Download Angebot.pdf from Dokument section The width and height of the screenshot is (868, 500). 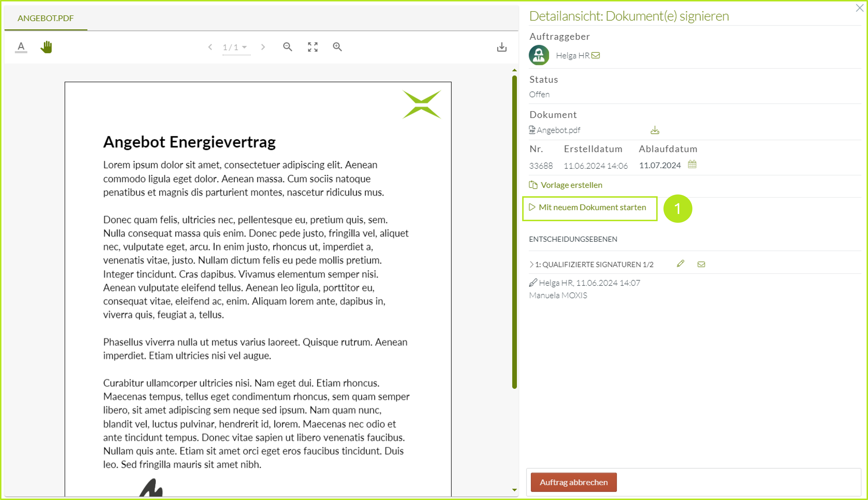pos(655,130)
